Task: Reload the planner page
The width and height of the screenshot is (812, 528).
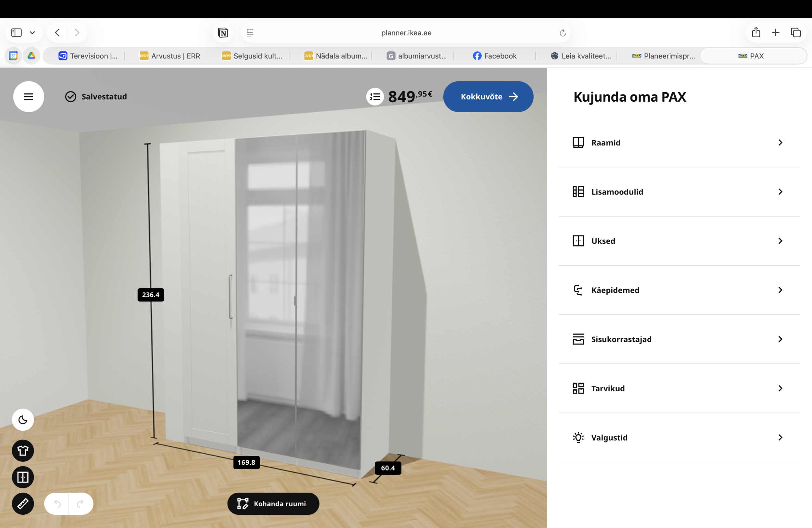Action: (x=563, y=33)
